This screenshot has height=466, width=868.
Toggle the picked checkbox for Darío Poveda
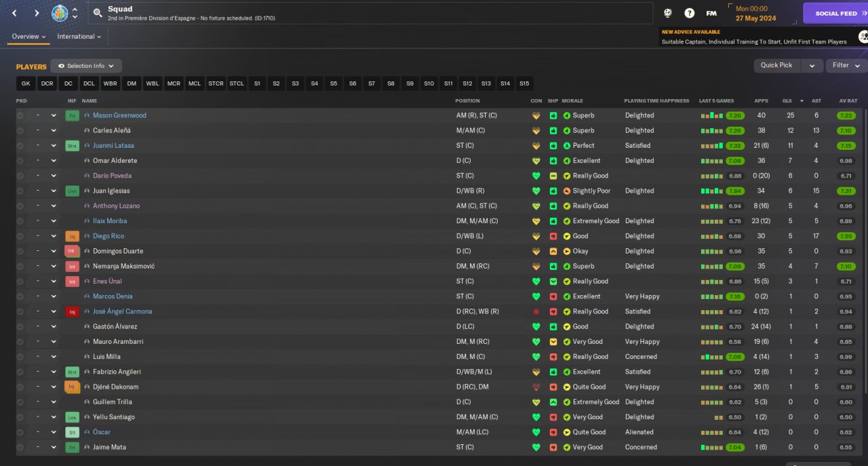(20, 176)
